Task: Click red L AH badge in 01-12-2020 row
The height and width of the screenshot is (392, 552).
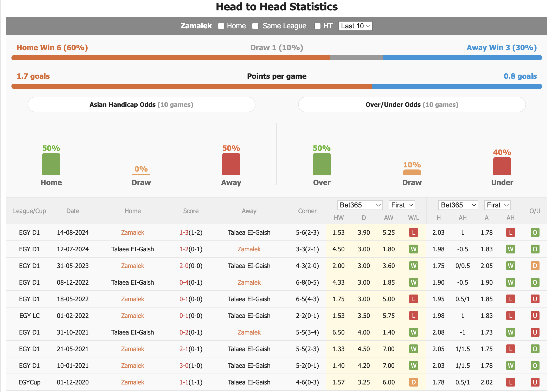Action: 511,382
